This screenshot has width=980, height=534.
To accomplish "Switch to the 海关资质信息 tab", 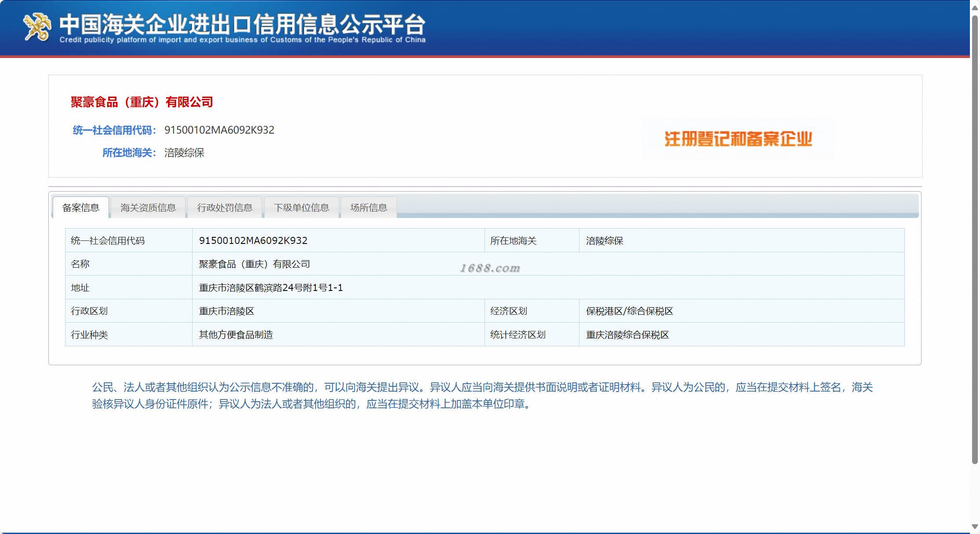I will pyautogui.click(x=148, y=207).
